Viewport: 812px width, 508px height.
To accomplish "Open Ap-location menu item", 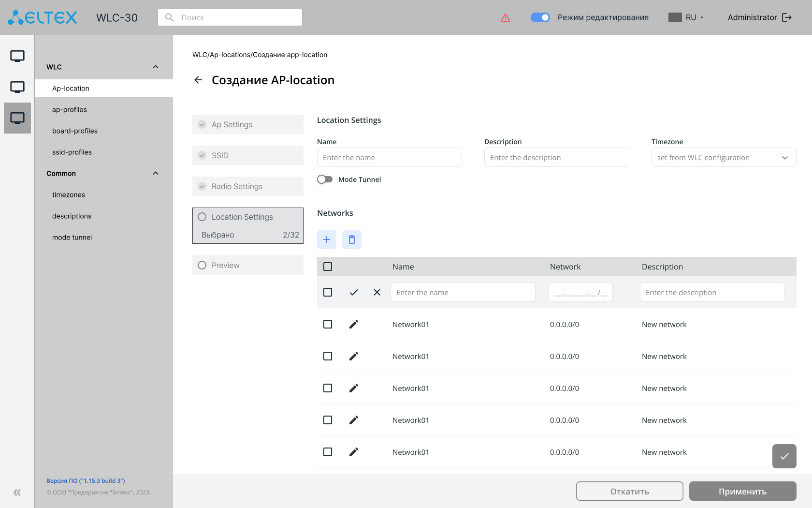I will pos(104,88).
